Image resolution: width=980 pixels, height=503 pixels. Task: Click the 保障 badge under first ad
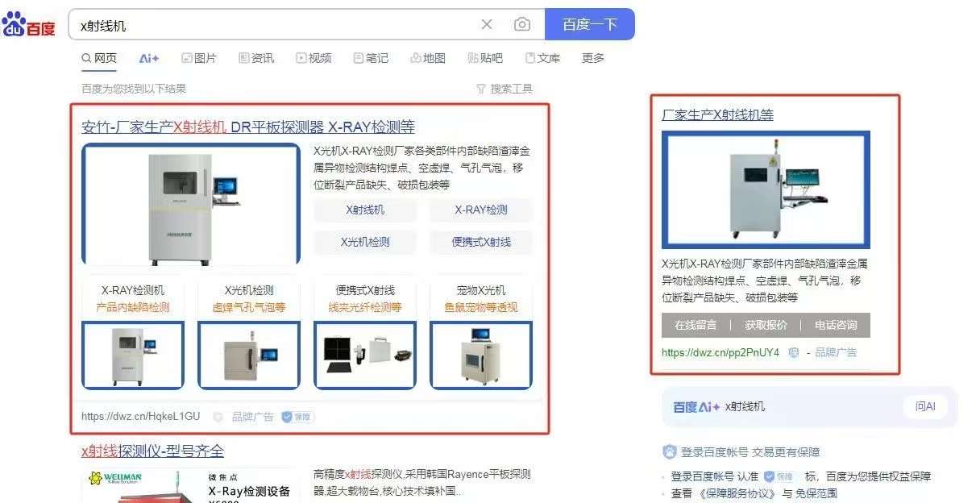click(297, 417)
